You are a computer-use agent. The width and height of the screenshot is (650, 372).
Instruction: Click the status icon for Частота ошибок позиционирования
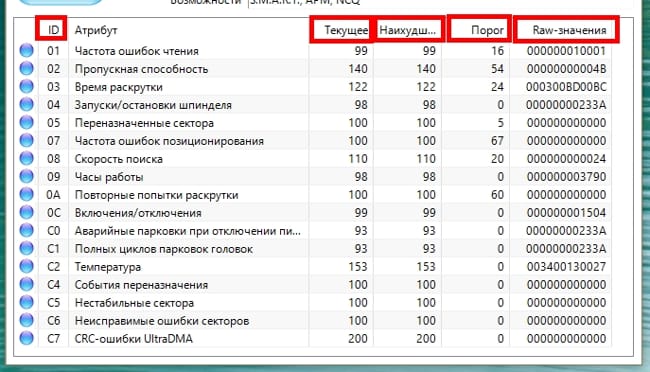pos(27,141)
